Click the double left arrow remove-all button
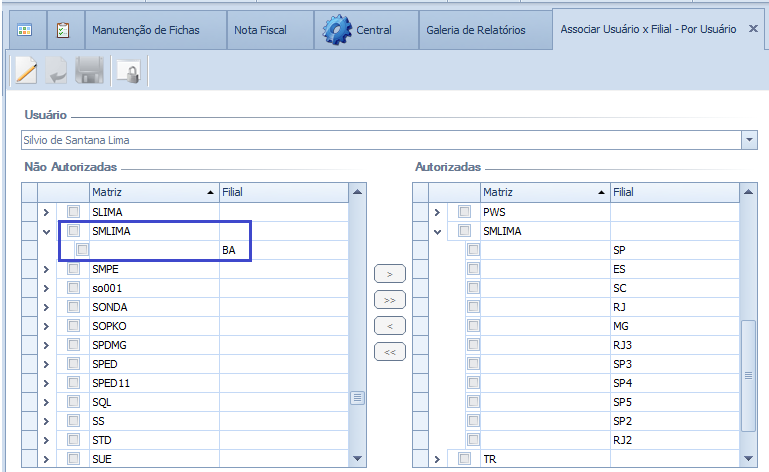This screenshot has height=472, width=769. [389, 351]
